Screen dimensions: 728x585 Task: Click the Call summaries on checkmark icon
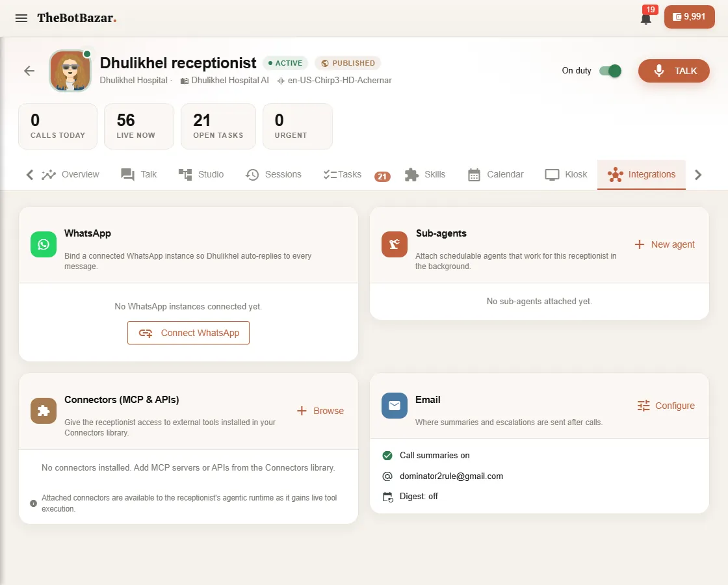point(387,456)
